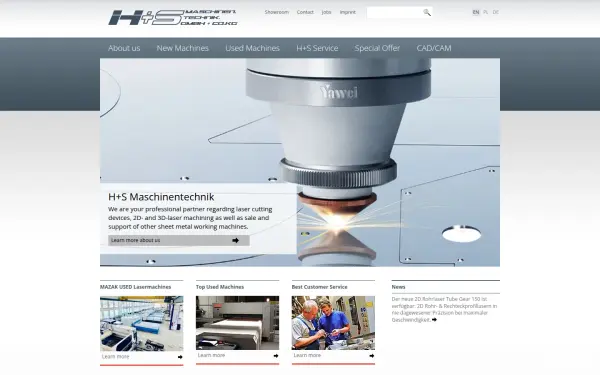Click arrow after the news text
Viewport: 600px width, 375px height.
434,320
